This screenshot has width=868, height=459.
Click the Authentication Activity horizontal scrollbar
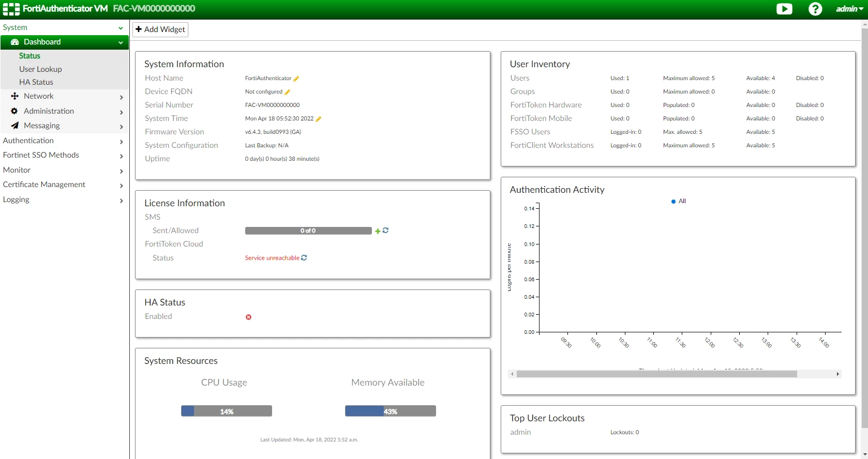[x=657, y=374]
